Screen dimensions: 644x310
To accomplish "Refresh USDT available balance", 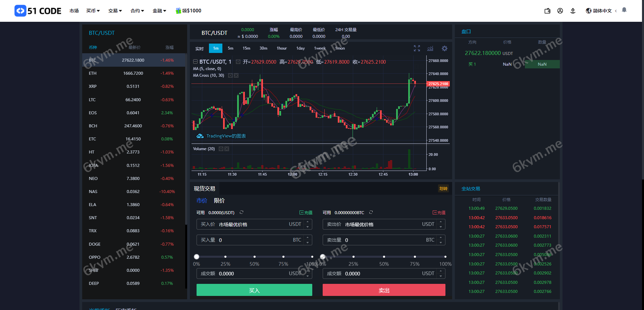I will [x=241, y=212].
